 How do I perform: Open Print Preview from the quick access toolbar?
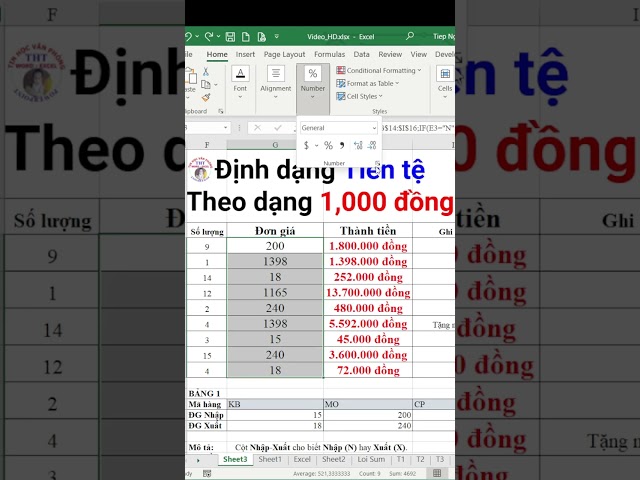[262, 37]
